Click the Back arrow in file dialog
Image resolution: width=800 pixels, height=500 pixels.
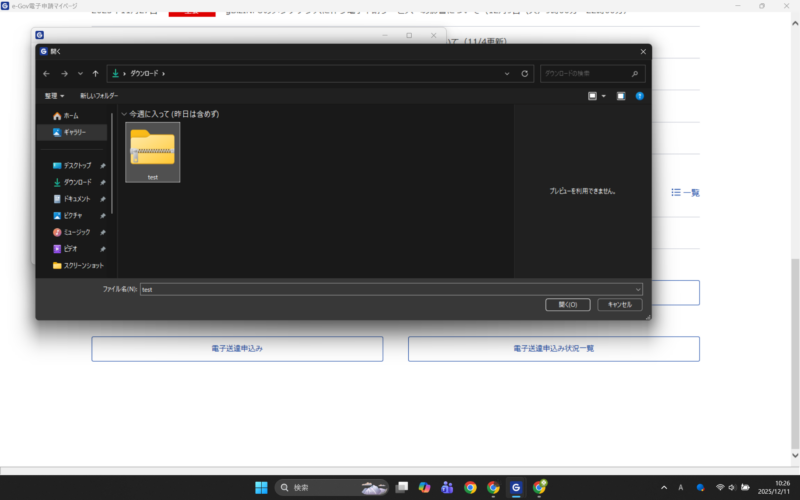pos(46,74)
